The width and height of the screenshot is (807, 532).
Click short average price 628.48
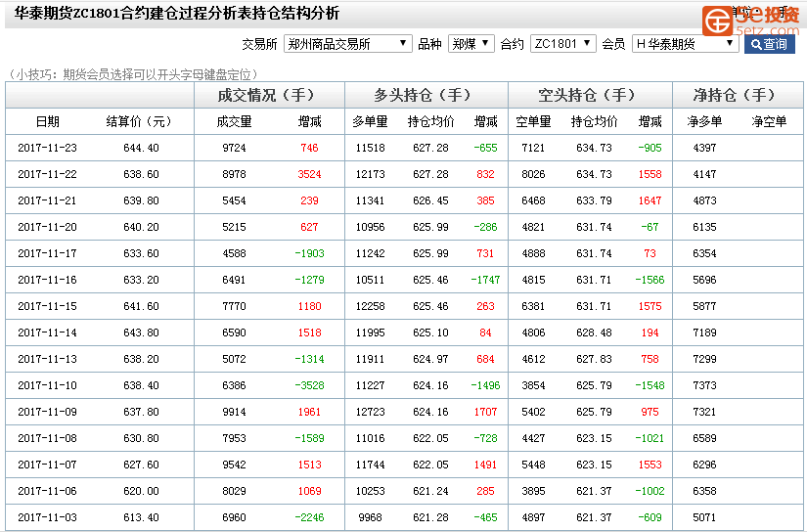(x=594, y=332)
